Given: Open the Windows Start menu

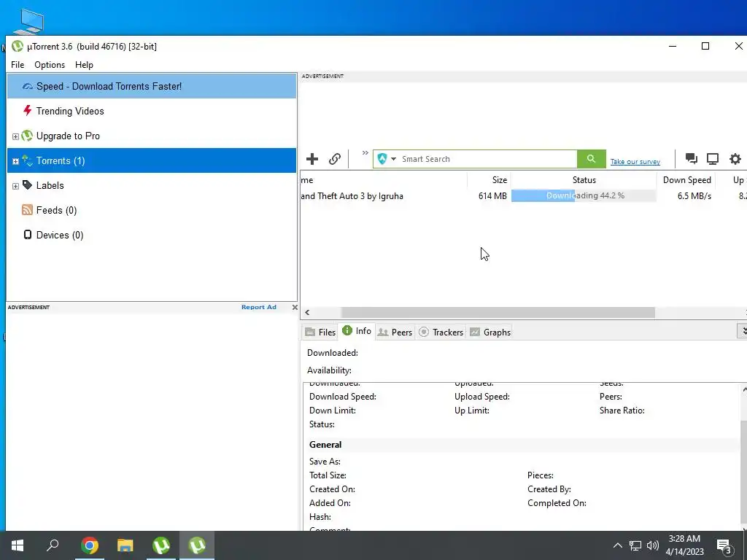Looking at the screenshot, I should coord(18,545).
